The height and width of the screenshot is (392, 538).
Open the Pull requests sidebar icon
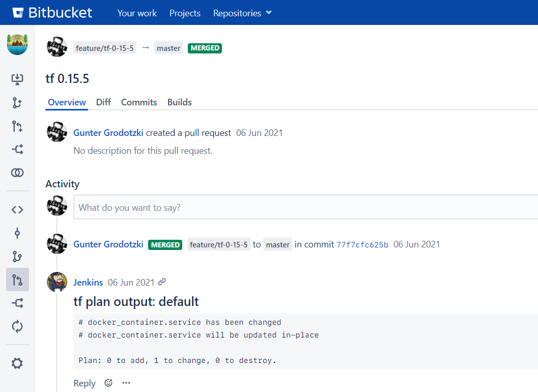click(x=17, y=279)
